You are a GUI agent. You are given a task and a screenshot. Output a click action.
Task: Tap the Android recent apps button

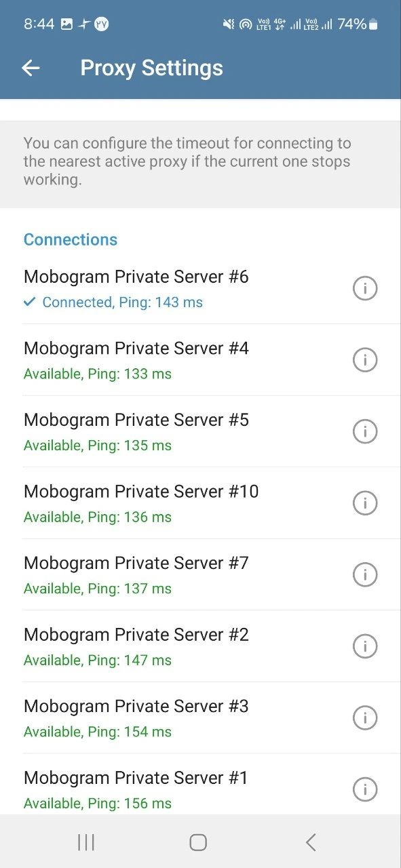(86, 842)
